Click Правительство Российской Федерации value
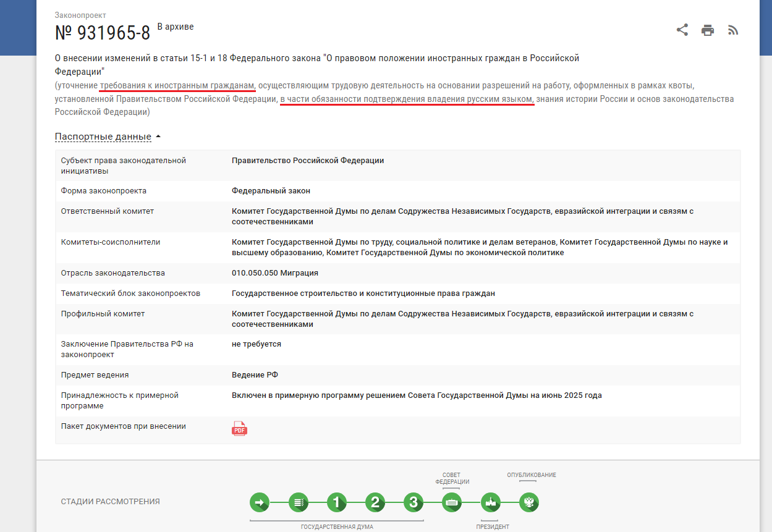 [x=308, y=161]
